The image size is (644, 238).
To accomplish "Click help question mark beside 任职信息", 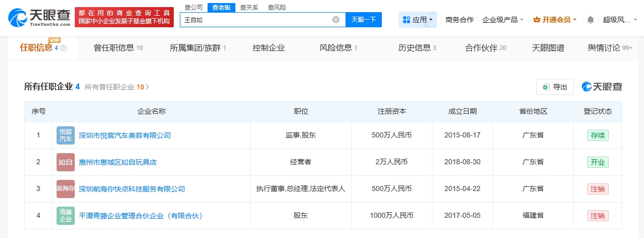I will click(63, 49).
